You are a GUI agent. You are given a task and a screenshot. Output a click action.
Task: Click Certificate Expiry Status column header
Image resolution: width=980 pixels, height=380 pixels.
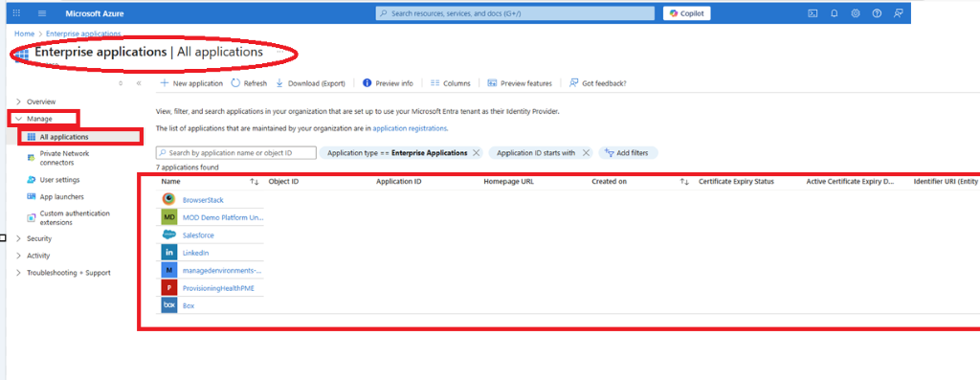736,182
